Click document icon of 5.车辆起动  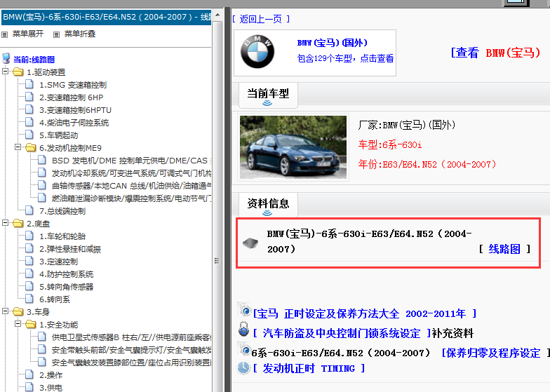click(x=29, y=135)
